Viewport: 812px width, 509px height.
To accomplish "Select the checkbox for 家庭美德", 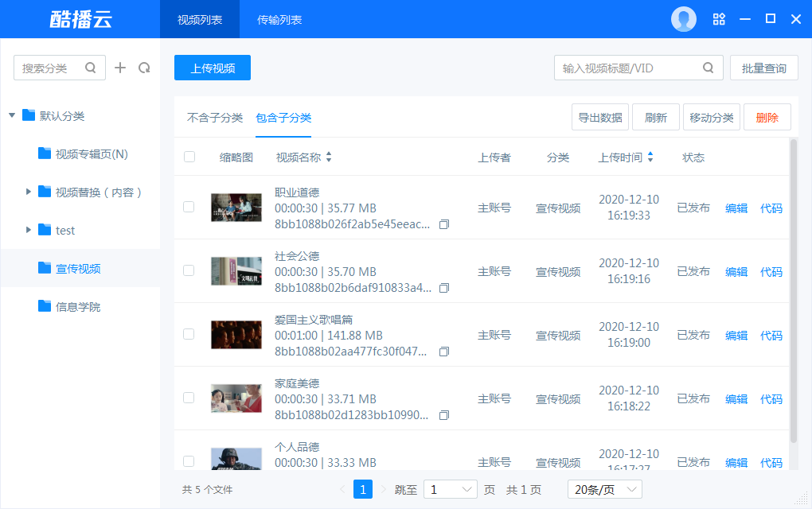I will pos(189,398).
